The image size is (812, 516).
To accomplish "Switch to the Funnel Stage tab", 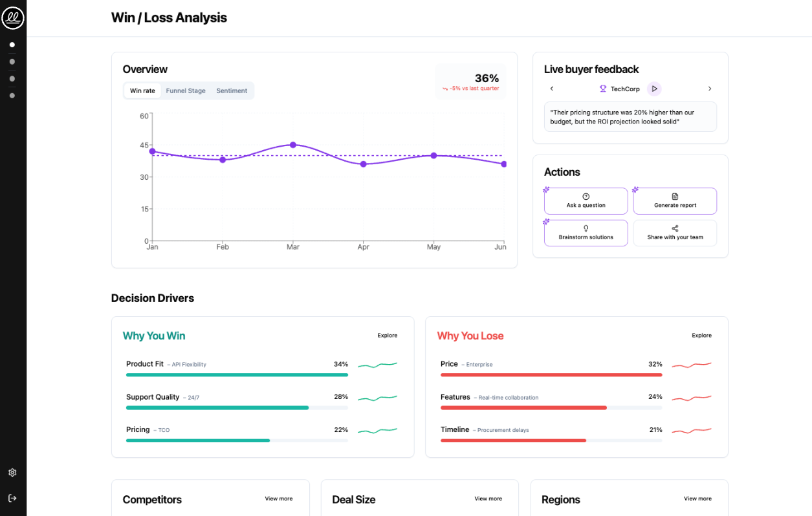I will (186, 91).
